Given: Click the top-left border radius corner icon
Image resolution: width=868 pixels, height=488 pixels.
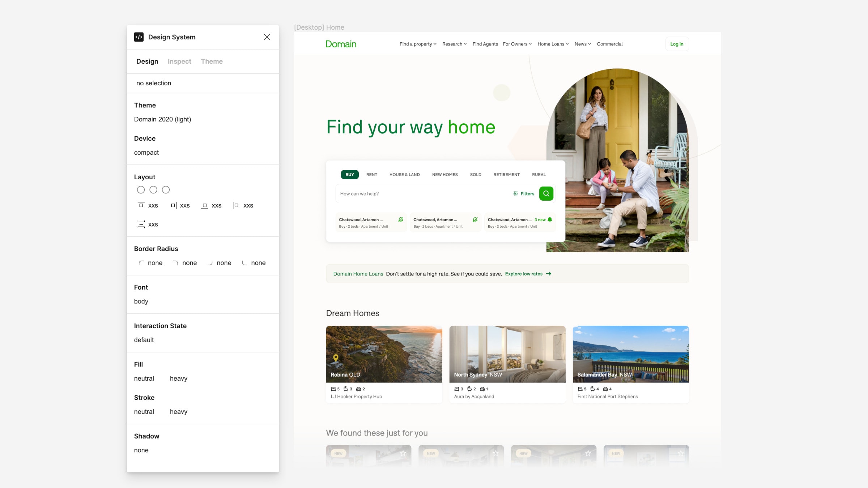Looking at the screenshot, I should point(141,263).
